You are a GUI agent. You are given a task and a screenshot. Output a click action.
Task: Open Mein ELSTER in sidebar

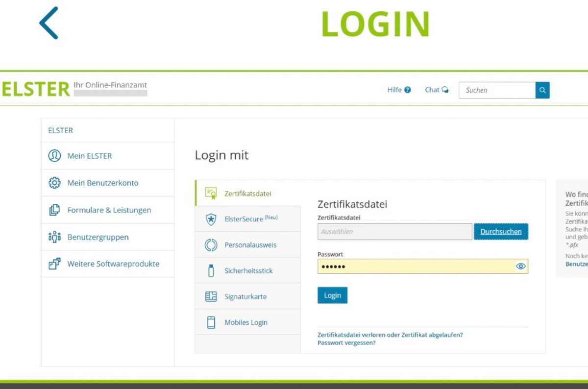pos(107,156)
